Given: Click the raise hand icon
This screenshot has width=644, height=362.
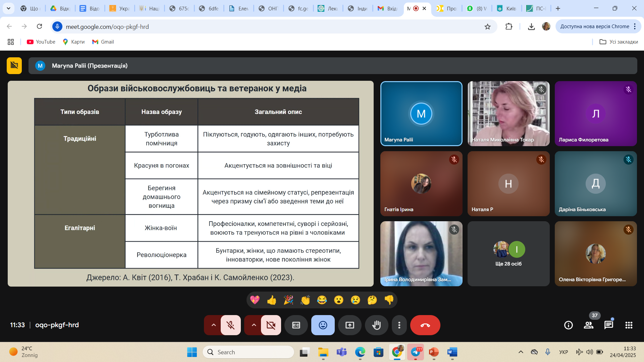Looking at the screenshot, I should tap(376, 325).
